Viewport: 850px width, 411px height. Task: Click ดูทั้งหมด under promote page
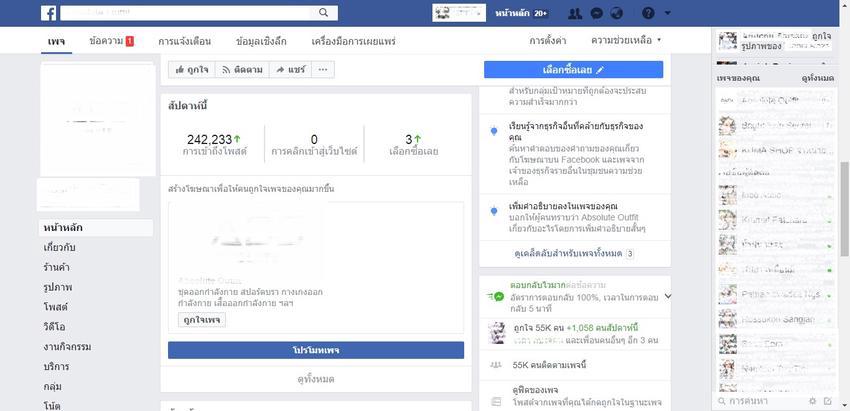coord(316,380)
